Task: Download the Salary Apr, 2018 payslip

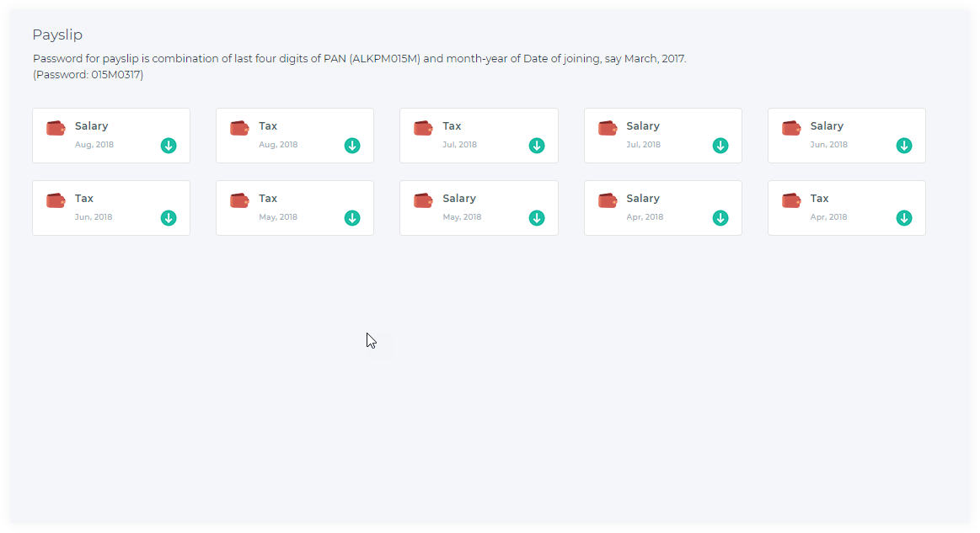Action: (x=720, y=218)
